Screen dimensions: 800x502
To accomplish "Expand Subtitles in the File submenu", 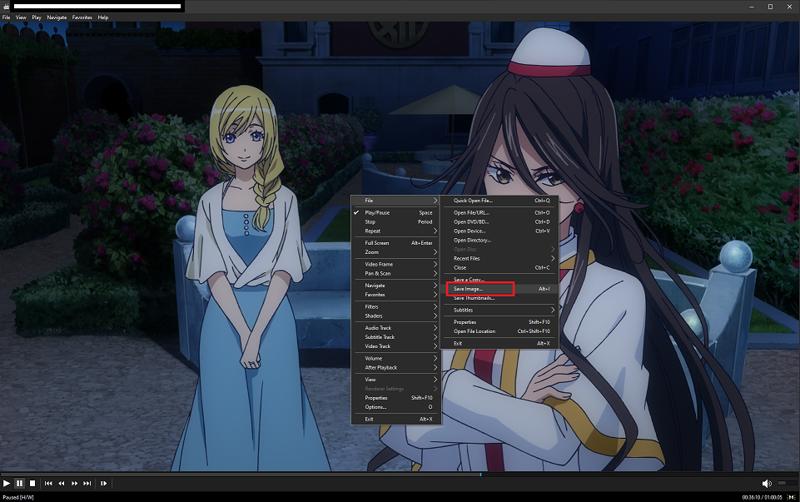I will pyautogui.click(x=499, y=310).
